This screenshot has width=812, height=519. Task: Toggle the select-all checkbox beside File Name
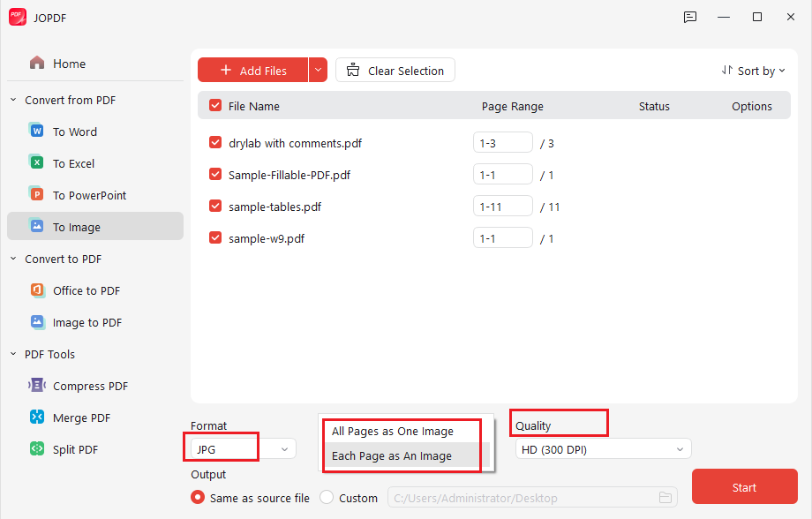click(x=215, y=106)
